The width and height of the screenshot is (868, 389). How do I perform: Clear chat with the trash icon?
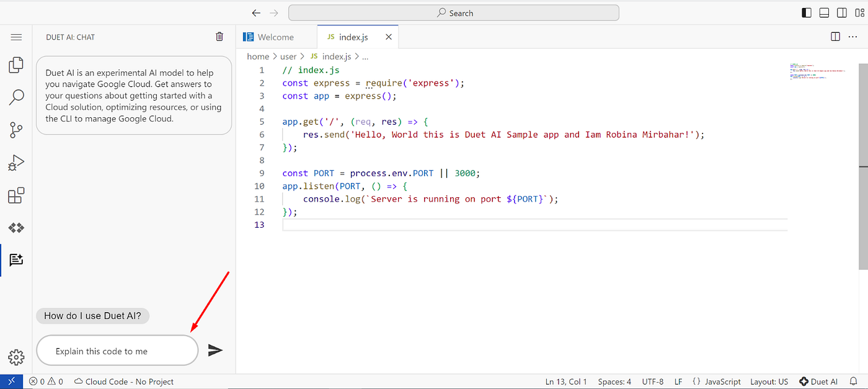pyautogui.click(x=219, y=37)
